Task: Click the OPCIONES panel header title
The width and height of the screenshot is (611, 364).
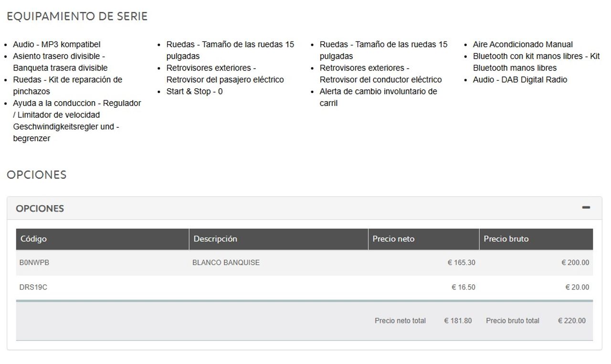Action: pos(40,208)
